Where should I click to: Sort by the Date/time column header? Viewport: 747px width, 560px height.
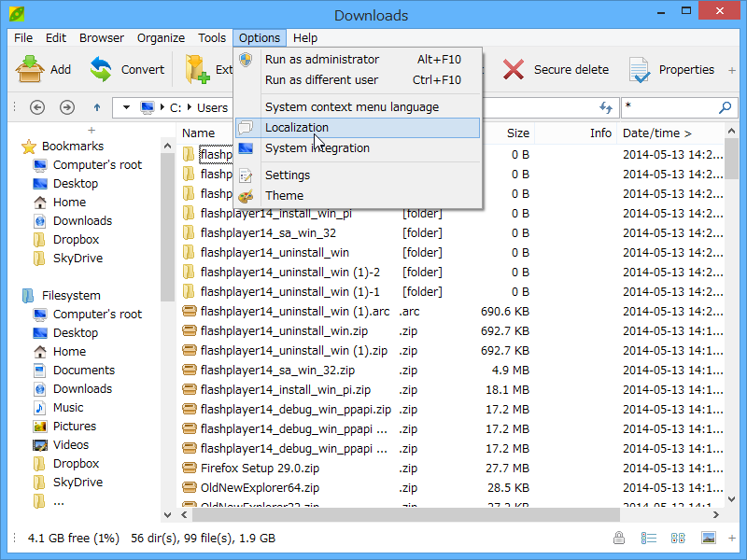pos(657,133)
